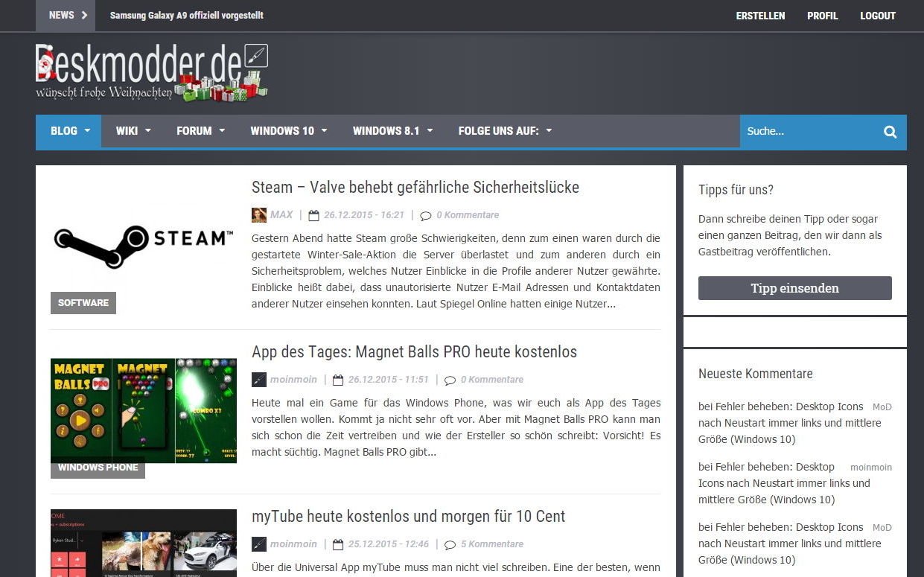Viewport: 924px width, 577px height.
Task: Open comment link by moinmoin in sidebar
Action: pos(784,483)
